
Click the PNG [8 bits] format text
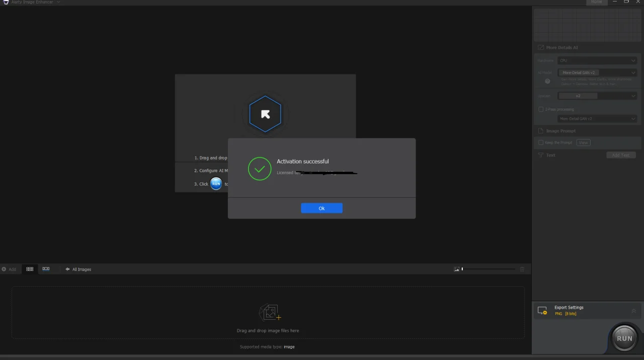pos(566,314)
